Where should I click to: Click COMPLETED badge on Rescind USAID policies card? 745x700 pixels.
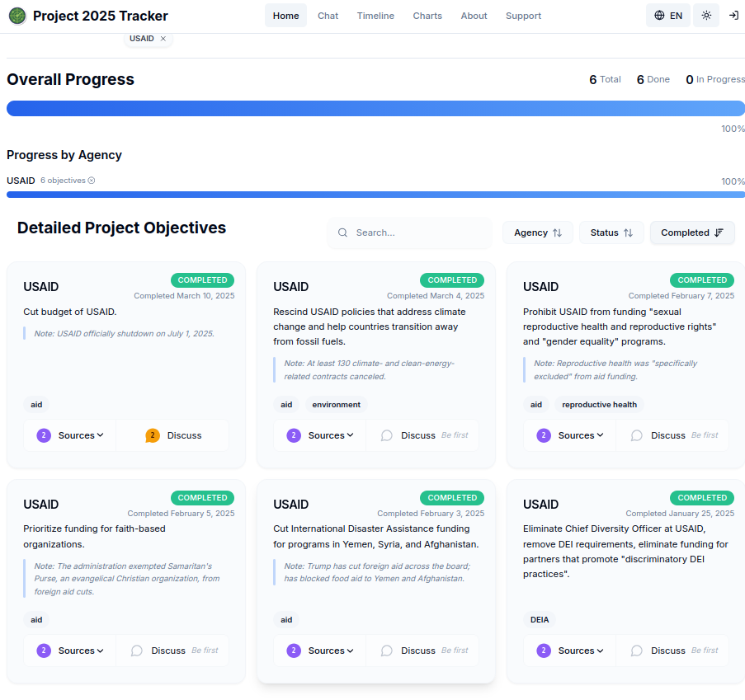[452, 280]
